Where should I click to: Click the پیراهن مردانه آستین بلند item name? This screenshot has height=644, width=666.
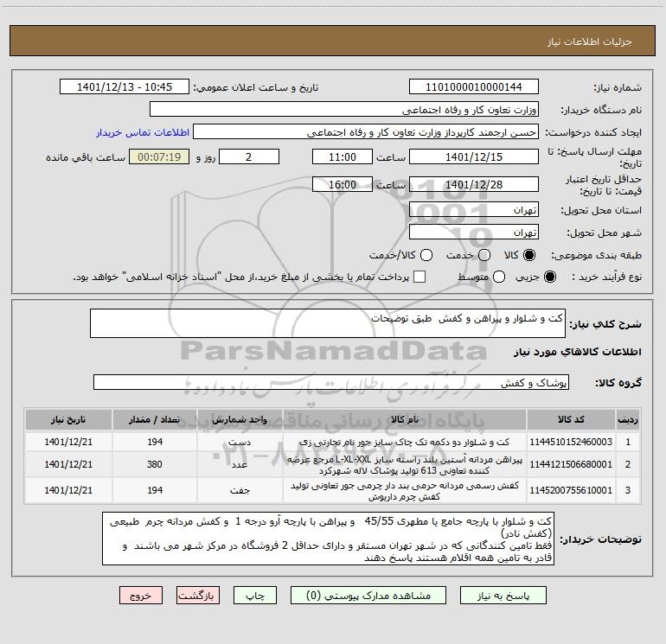tap(405, 465)
